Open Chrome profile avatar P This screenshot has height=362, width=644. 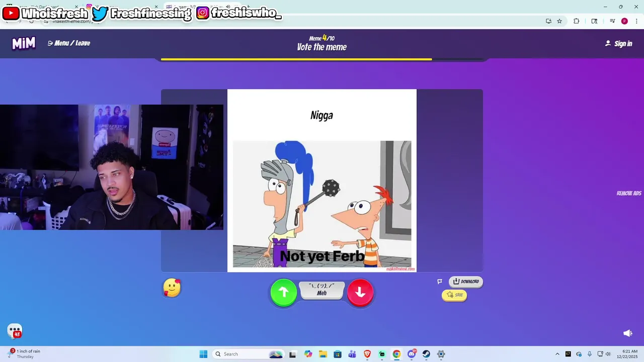click(624, 21)
